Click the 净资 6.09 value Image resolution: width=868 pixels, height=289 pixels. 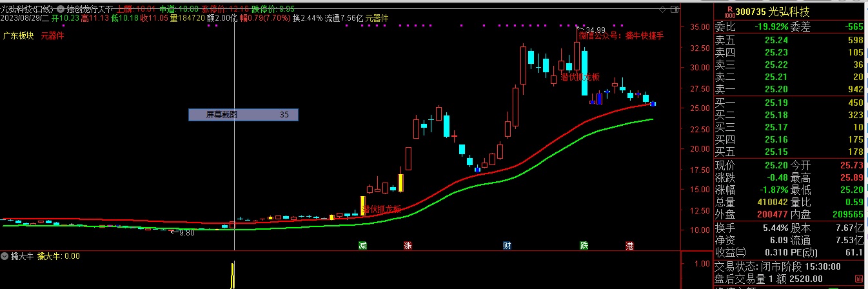(779, 240)
